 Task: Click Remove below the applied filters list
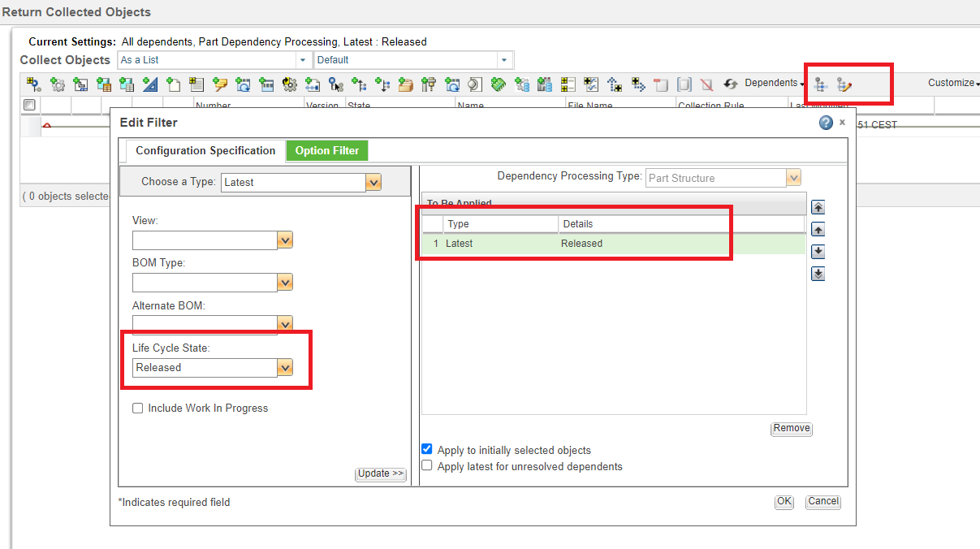tap(791, 428)
